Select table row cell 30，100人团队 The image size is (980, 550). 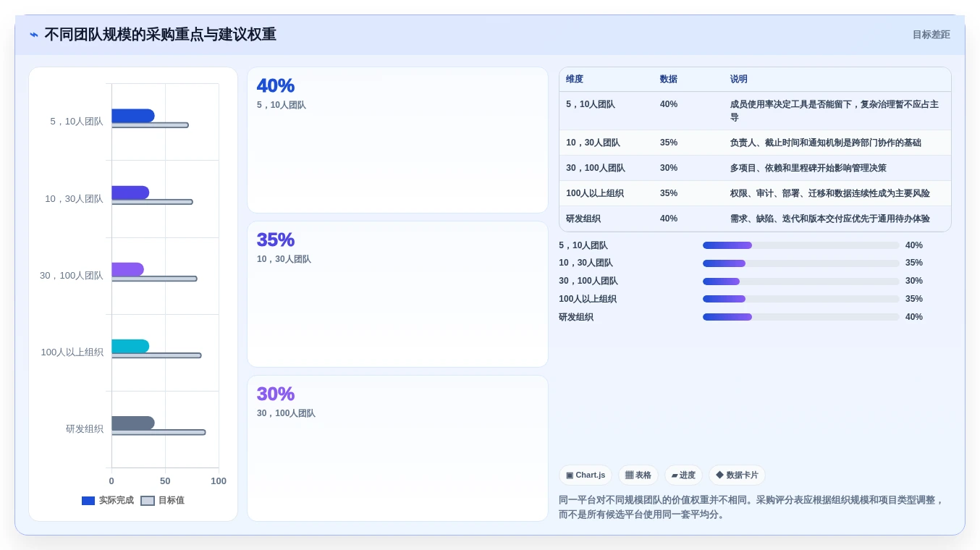596,168
